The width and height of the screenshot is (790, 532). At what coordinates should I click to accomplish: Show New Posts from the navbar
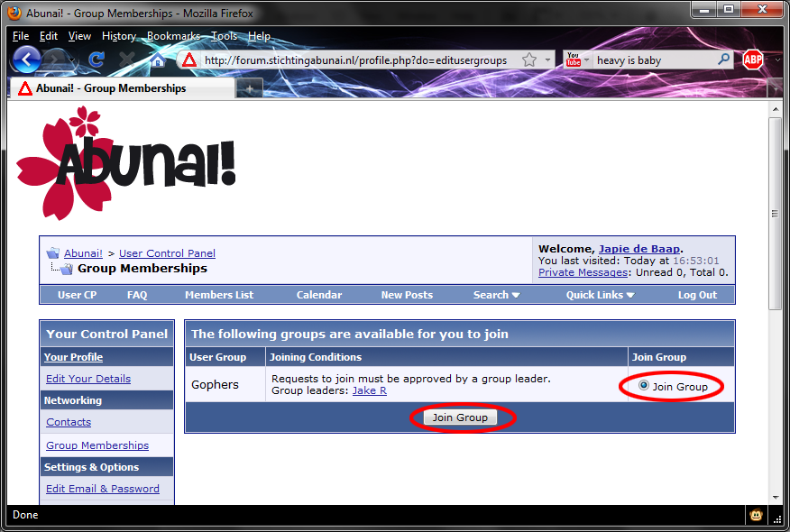tap(407, 295)
